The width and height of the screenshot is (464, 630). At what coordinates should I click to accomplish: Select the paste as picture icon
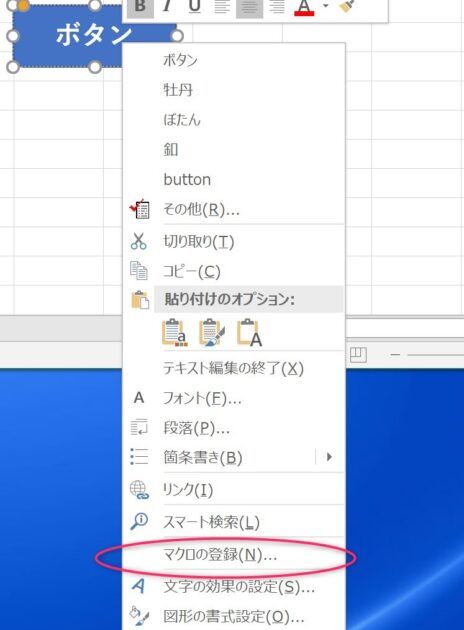coord(212,333)
